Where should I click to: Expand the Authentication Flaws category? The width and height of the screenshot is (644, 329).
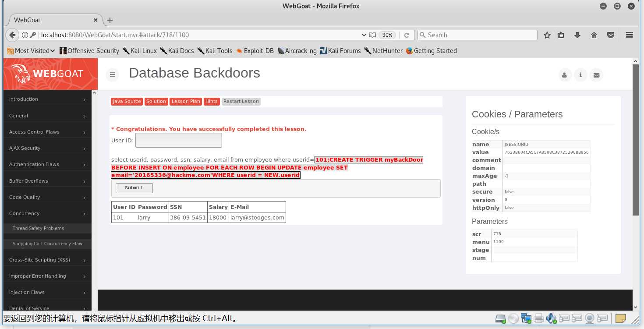pos(47,164)
